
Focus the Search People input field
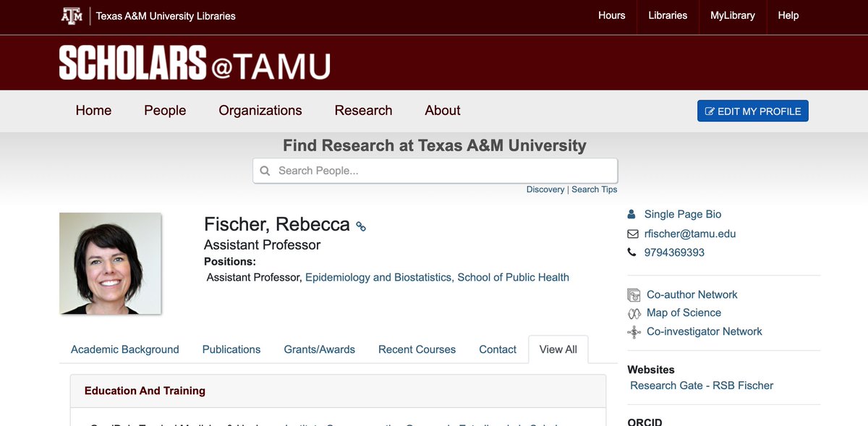pyautogui.click(x=435, y=171)
